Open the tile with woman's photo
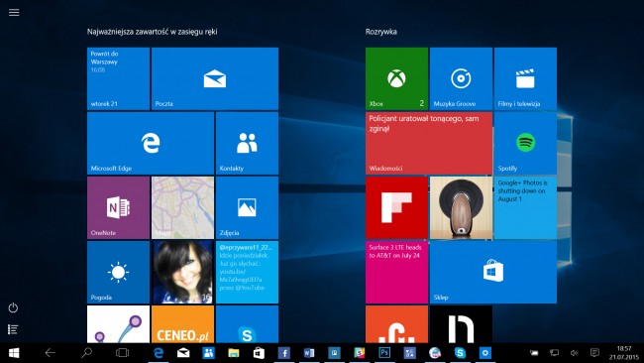Screen dimensions: 644x363 [182, 272]
